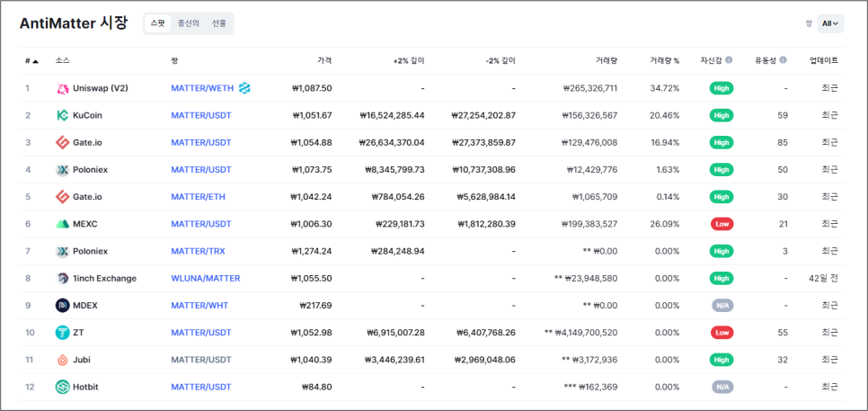Click the info icon next to 유동성 header
868x411 pixels.
pos(783,60)
